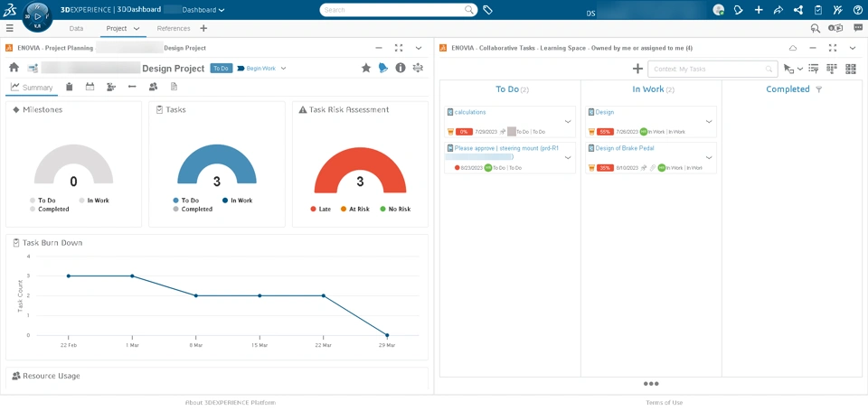Click the share icon in top bar
868x411 pixels.
tap(778, 10)
